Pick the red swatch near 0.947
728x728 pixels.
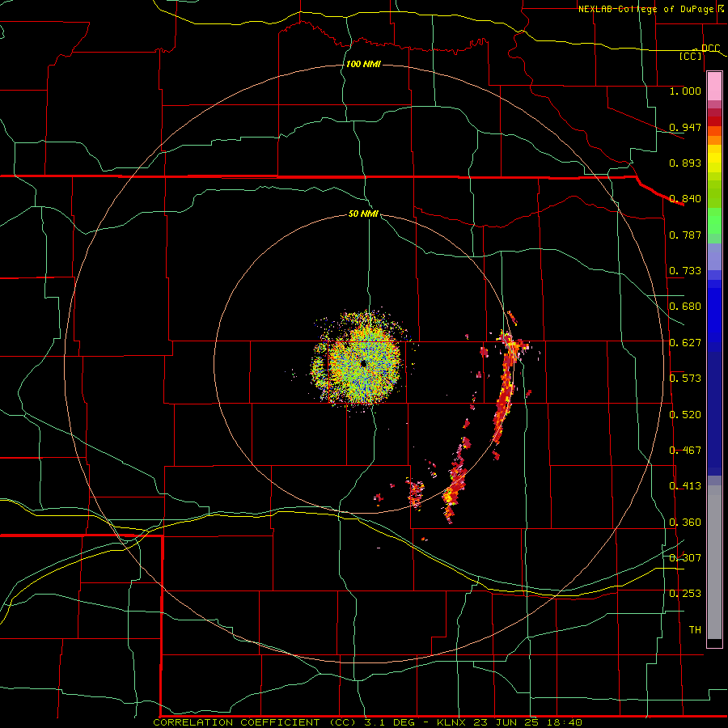coord(714,121)
